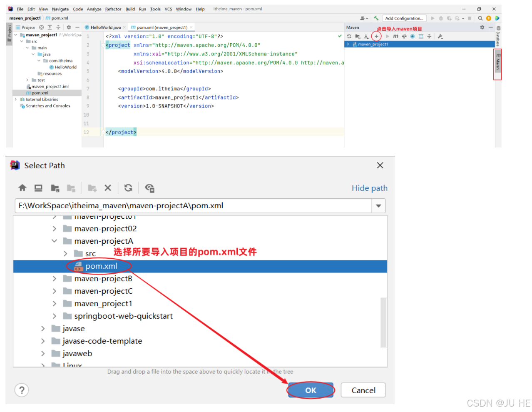This screenshot has height=412, width=532.
Task: Select maven_project1.iml file
Action: tap(47, 87)
